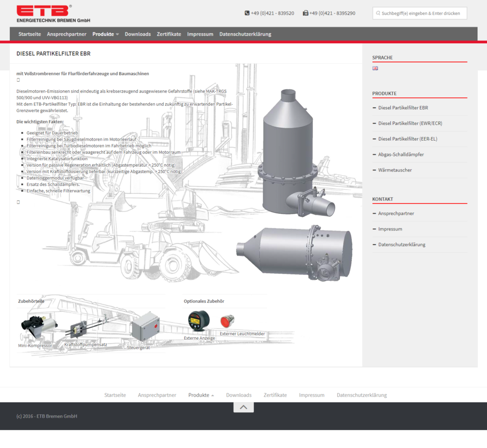Click the KONTAKT sidebar heading
This screenshot has width=487, height=448.
point(383,199)
